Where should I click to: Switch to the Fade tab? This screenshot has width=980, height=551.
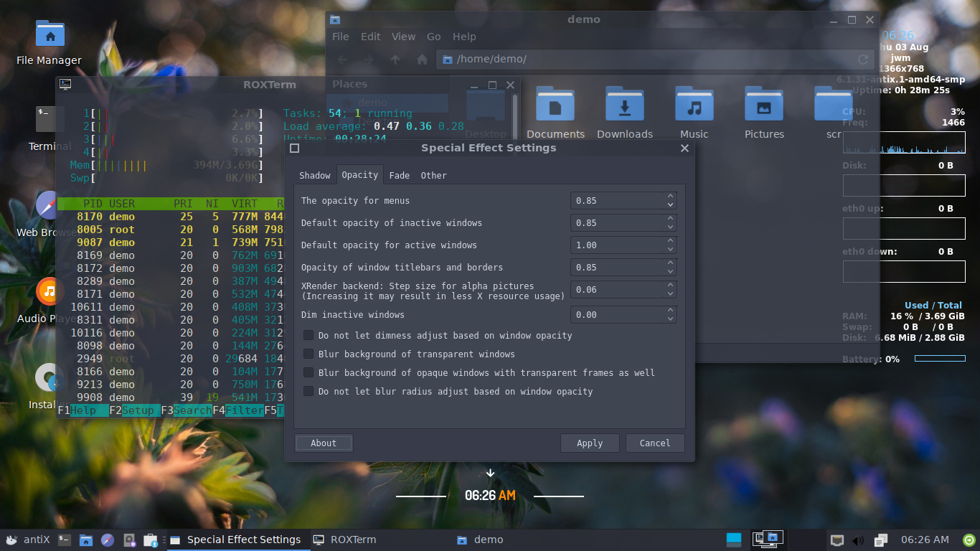pyautogui.click(x=400, y=176)
